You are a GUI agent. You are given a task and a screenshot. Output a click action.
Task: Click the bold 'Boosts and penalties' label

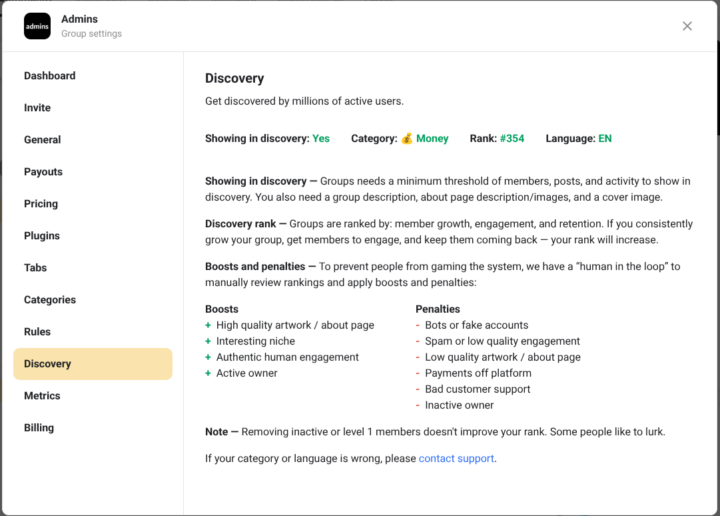click(255, 267)
